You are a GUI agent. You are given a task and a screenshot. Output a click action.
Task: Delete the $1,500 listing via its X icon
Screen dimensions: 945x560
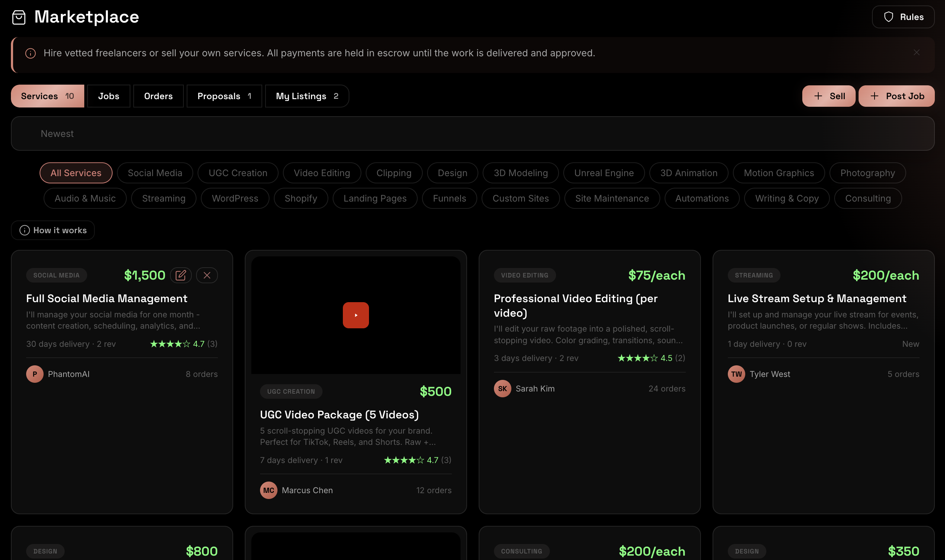207,275
